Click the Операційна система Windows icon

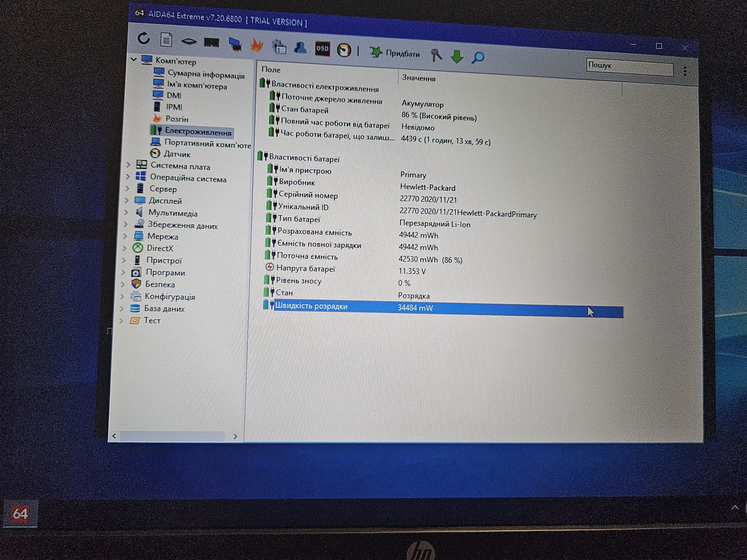141,176
